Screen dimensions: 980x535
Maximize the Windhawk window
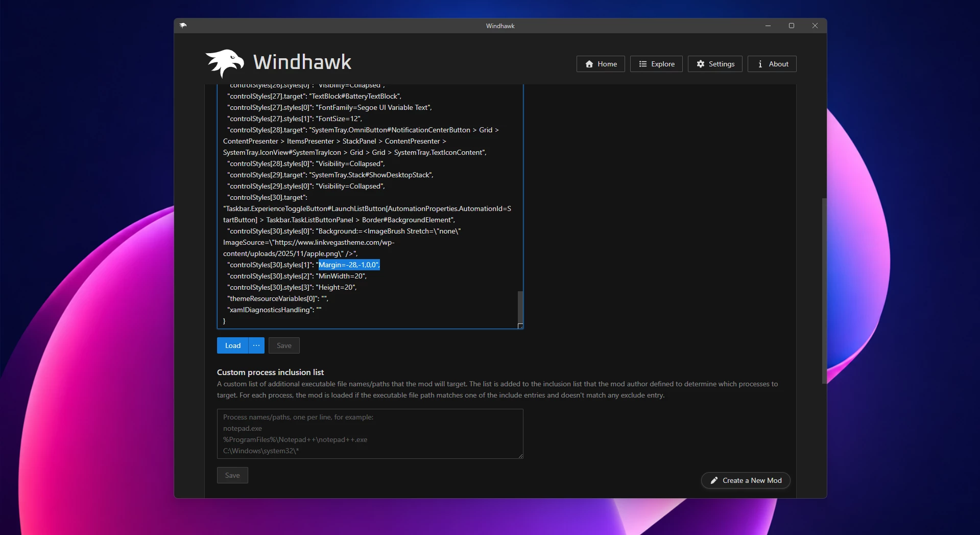pyautogui.click(x=792, y=26)
